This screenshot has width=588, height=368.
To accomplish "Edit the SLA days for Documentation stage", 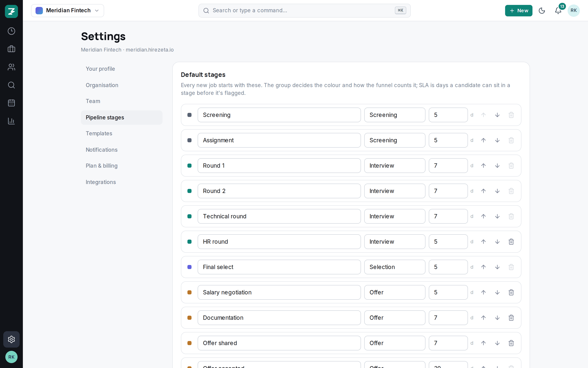I will click(x=448, y=318).
